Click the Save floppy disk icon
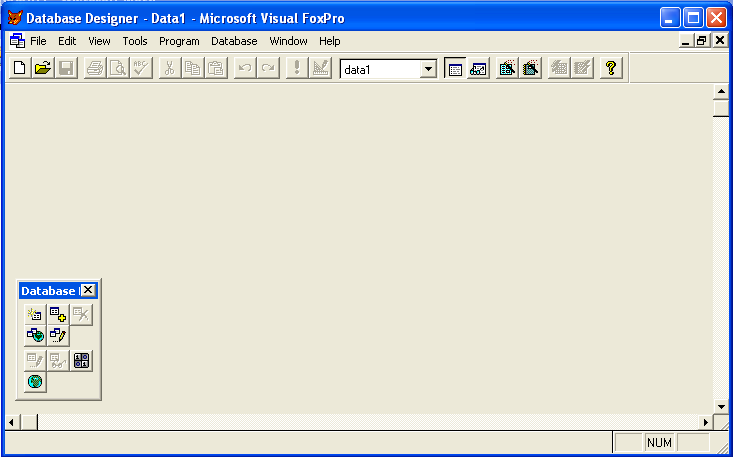 click(x=66, y=69)
